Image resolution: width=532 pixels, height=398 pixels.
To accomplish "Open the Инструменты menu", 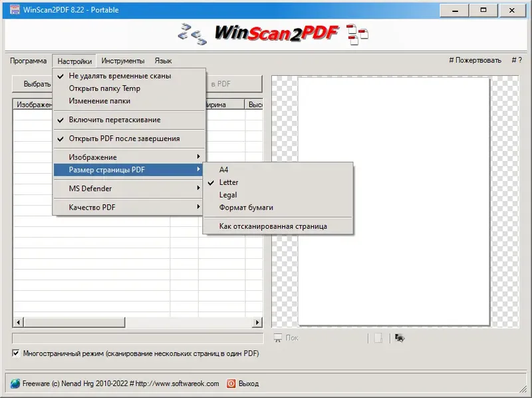I will (x=123, y=61).
